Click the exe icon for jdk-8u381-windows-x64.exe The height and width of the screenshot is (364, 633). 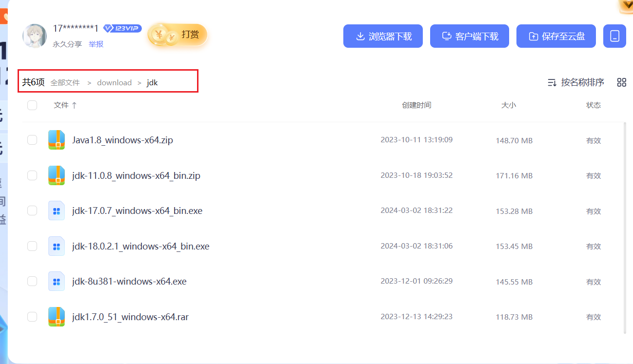[x=57, y=281]
